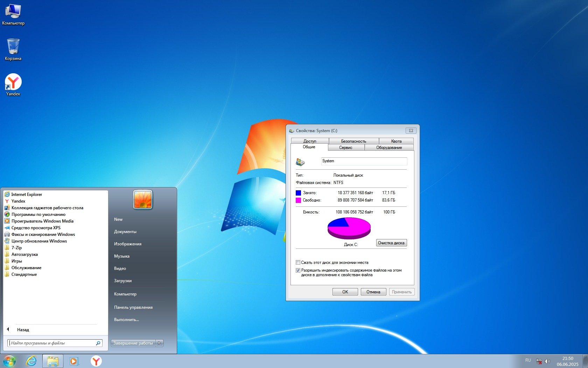Expand the shutdown options arrow
This screenshot has height=368, width=588.
[x=160, y=343]
